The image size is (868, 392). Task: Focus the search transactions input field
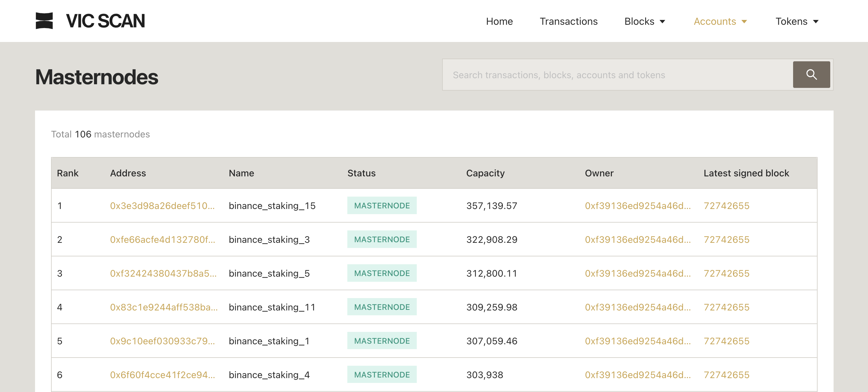point(617,75)
